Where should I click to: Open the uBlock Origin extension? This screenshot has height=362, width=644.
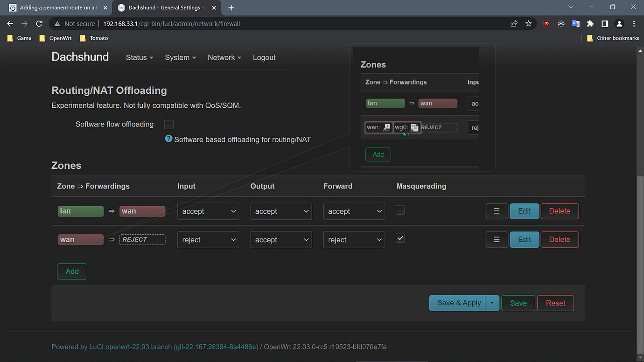(546, 23)
